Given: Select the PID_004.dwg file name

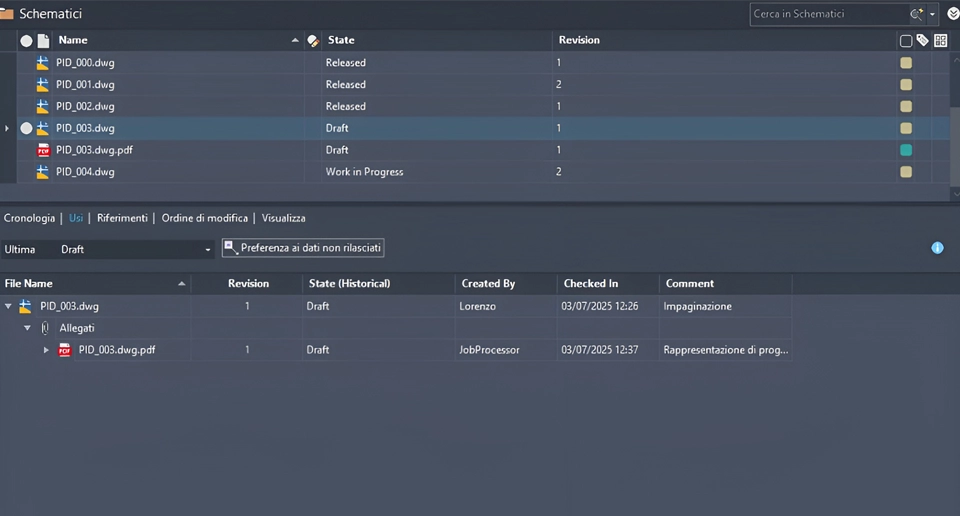Looking at the screenshot, I should point(85,172).
